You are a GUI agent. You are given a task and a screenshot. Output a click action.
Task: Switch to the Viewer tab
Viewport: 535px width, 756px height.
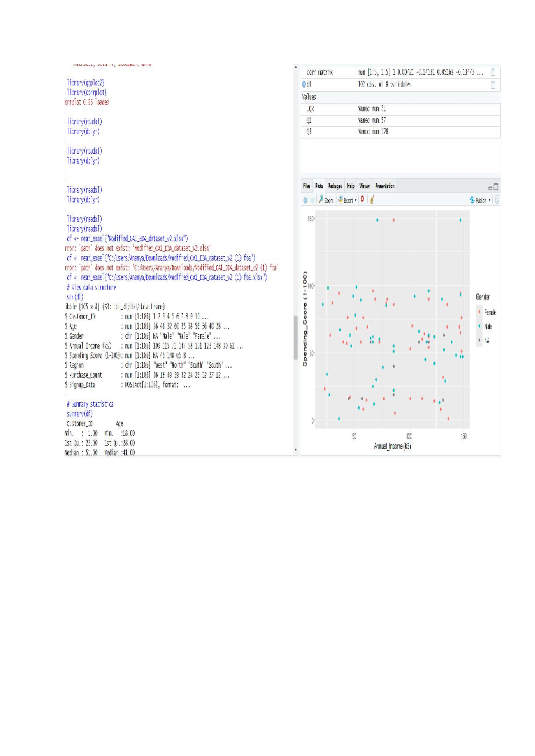pos(365,186)
